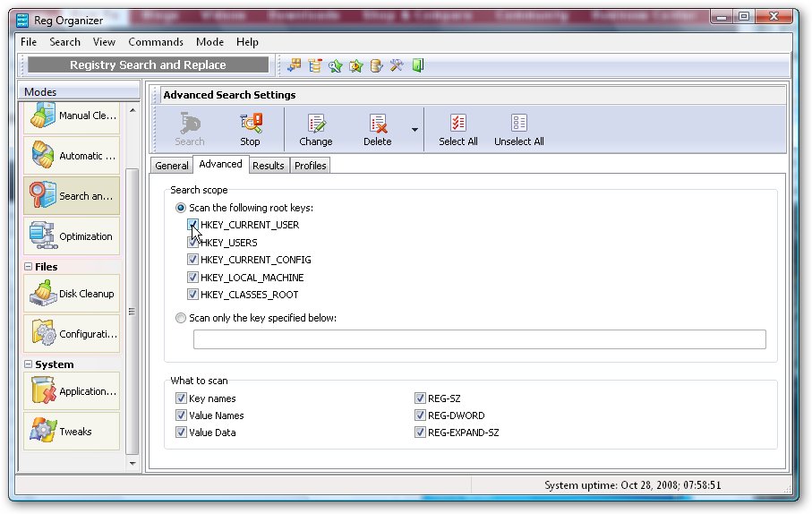The height and width of the screenshot is (514, 812).
Task: Click the Change entry toolbar icon
Action: 315,129
